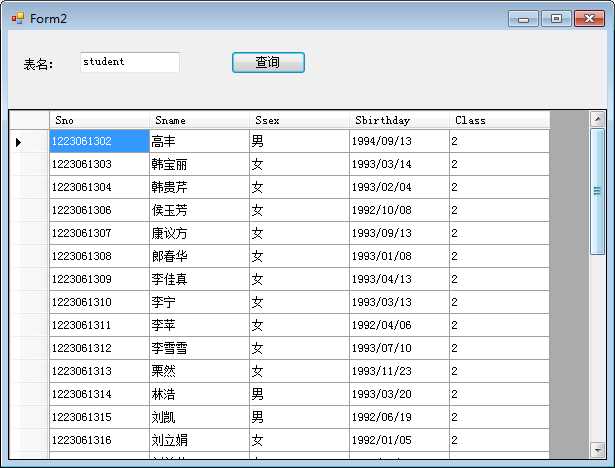Screen dimensions: 615x468
Task: Click the Sbirthday column header
Action: pyautogui.click(x=399, y=120)
